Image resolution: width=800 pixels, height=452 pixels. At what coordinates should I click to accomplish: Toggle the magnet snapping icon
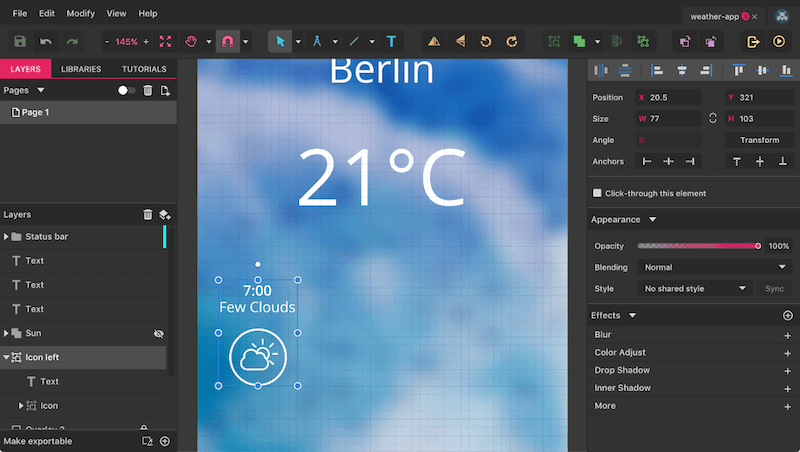tap(227, 42)
